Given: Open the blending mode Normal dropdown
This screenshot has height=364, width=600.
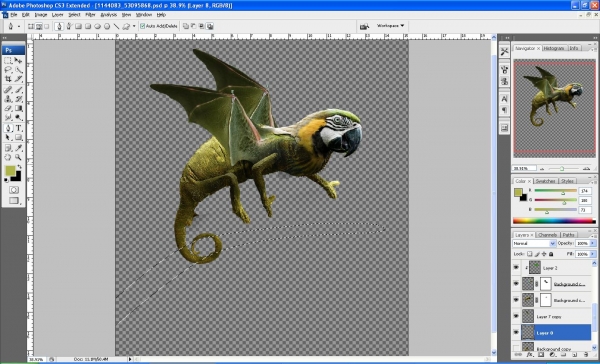Looking at the screenshot, I should click(x=534, y=243).
